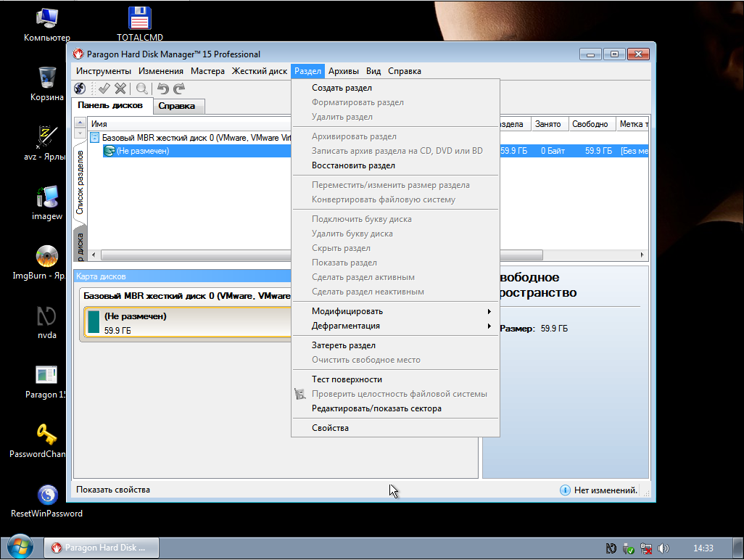
Task: Select the Paragon 15 desktop shortcut
Action: click(x=46, y=381)
